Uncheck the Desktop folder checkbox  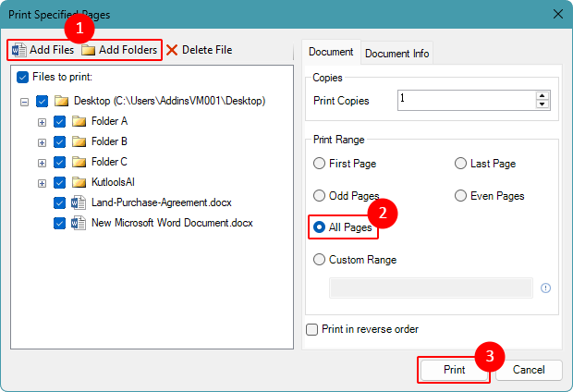(x=42, y=102)
